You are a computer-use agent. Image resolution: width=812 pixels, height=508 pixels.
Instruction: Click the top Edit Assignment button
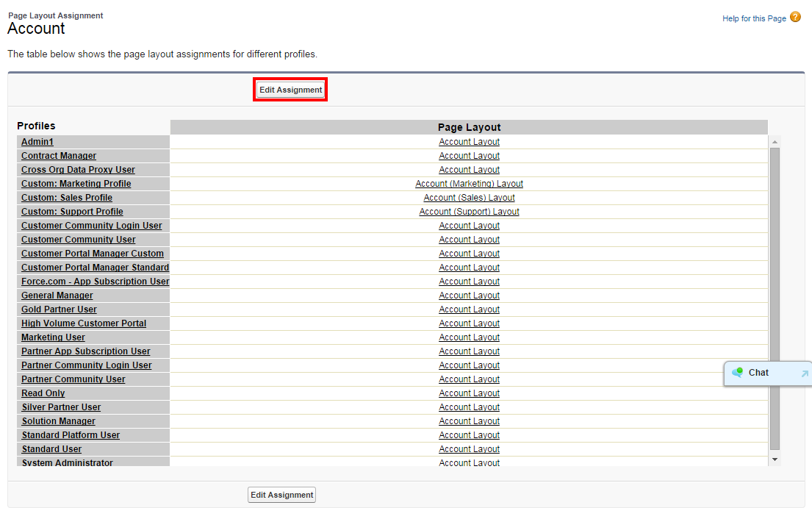pyautogui.click(x=290, y=90)
